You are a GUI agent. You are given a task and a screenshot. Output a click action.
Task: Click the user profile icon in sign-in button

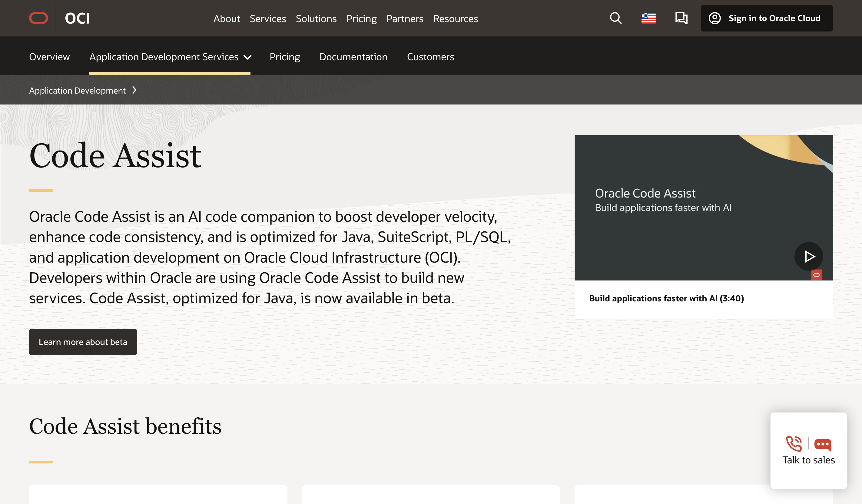pos(714,18)
